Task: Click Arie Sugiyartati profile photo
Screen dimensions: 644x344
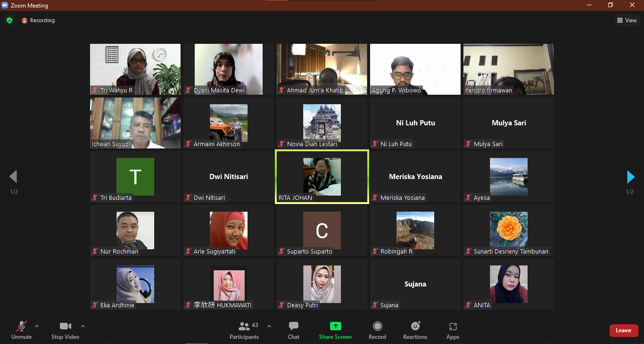Action: point(229,230)
